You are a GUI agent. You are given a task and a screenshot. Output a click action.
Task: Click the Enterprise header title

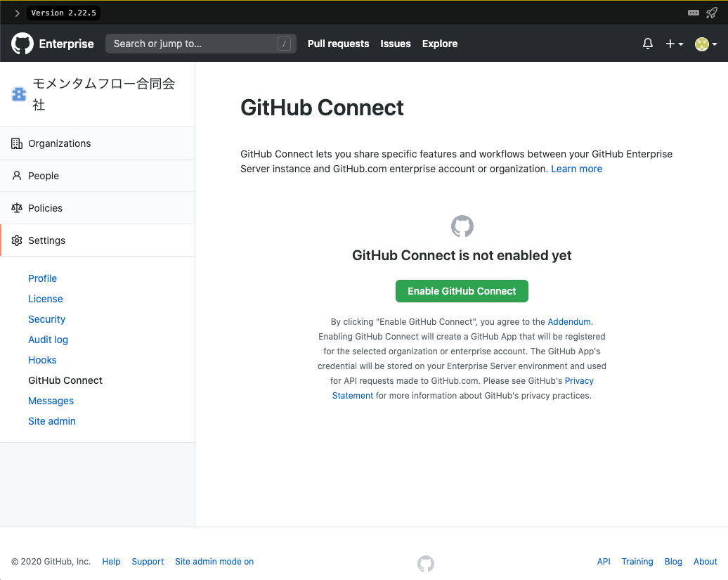point(66,44)
